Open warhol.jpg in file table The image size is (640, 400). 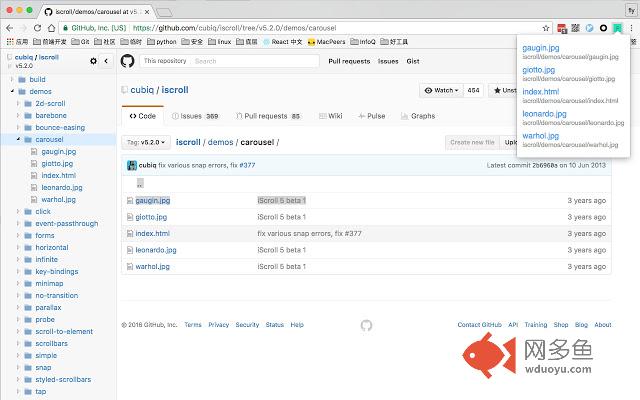click(x=152, y=267)
